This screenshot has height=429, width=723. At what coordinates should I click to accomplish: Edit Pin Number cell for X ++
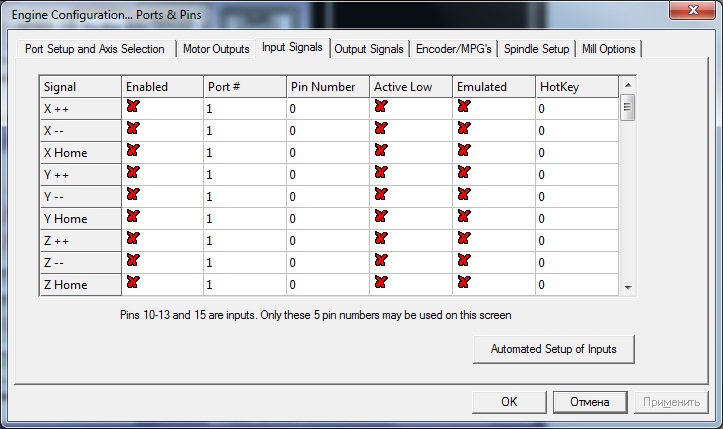coord(328,109)
